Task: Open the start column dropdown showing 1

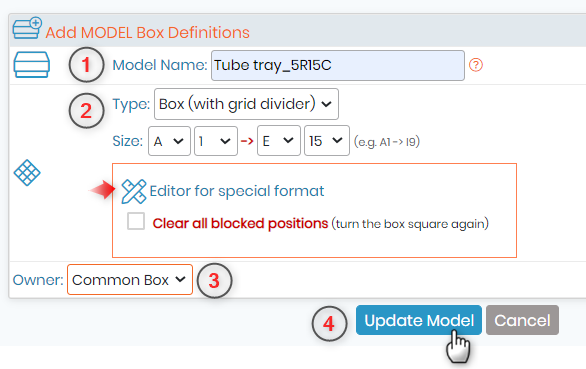Action: 216,141
